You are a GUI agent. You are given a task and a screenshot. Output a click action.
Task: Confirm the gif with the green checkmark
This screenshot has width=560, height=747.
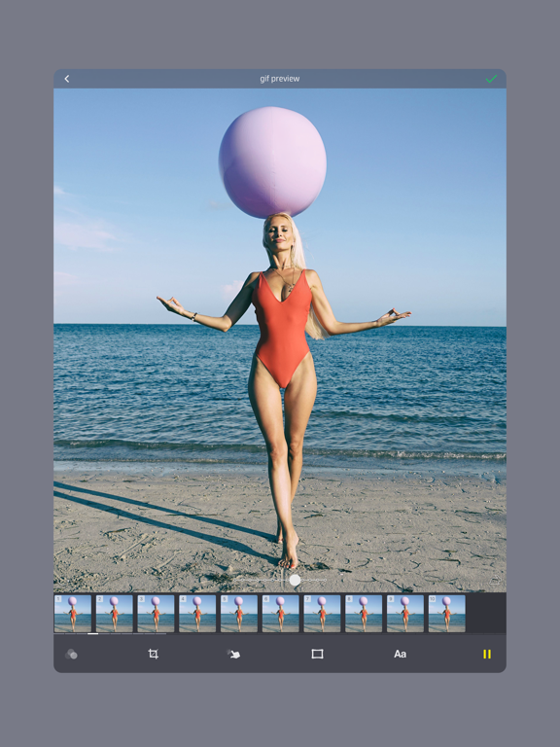[491, 79]
